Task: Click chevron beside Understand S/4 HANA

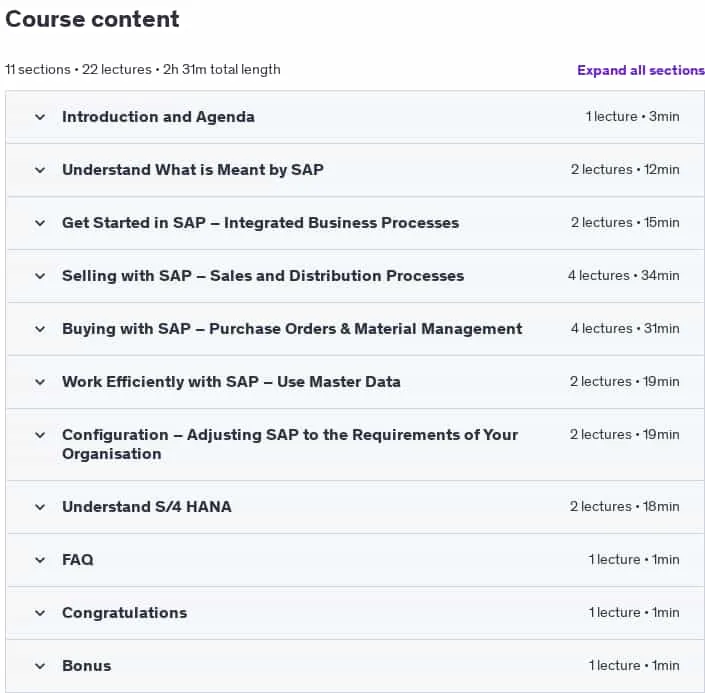Action: tap(40, 507)
